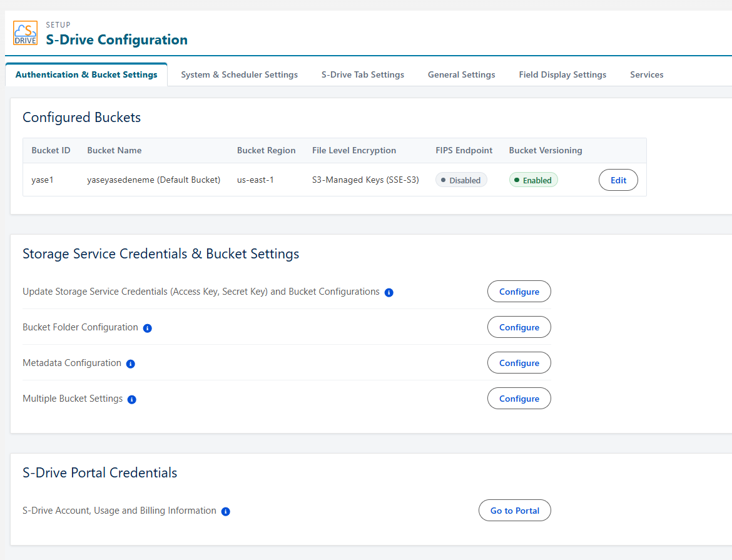Click yaseyasedeneme (Default Bucket) name

point(153,180)
